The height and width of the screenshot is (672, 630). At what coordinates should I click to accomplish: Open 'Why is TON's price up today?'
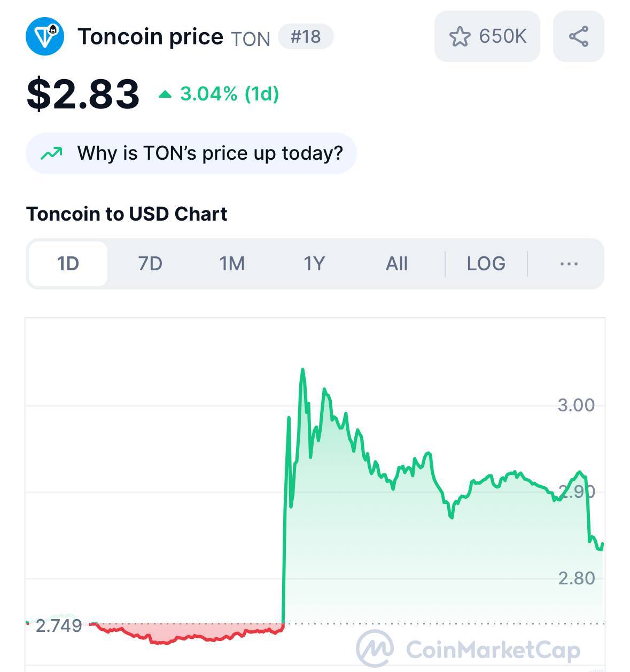(209, 153)
